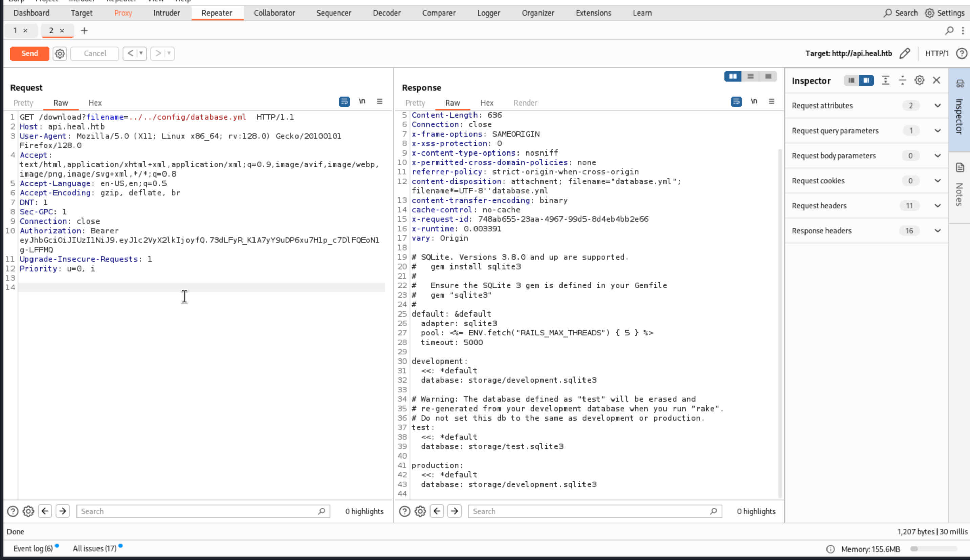The image size is (970, 560).
Task: Switch to the side-by-side request/response layout
Action: click(x=732, y=76)
